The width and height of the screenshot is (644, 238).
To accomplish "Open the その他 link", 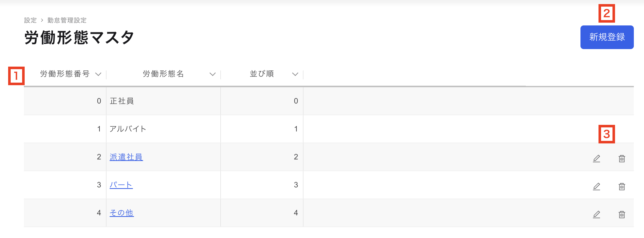I will 121,213.
